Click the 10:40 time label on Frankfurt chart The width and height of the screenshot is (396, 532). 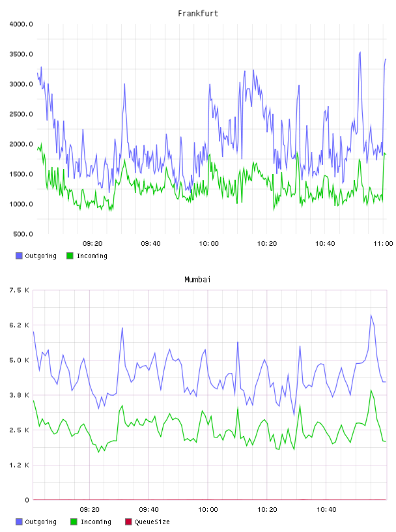(x=325, y=244)
